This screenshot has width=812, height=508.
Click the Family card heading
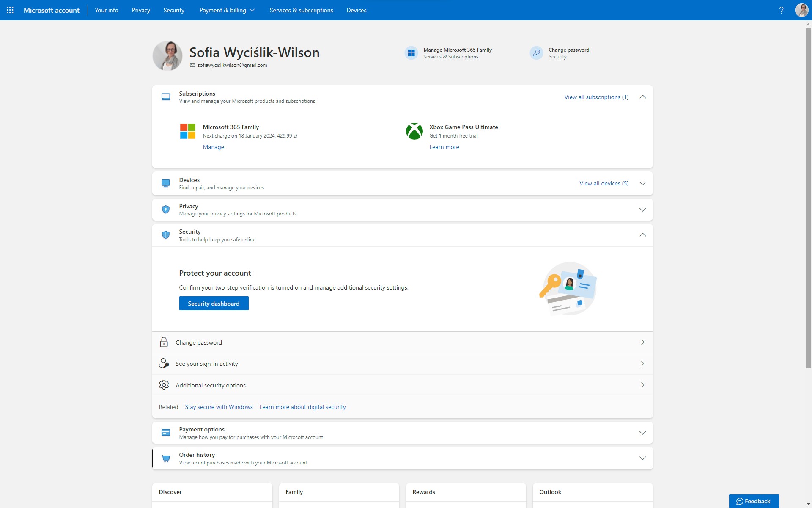tap(294, 492)
